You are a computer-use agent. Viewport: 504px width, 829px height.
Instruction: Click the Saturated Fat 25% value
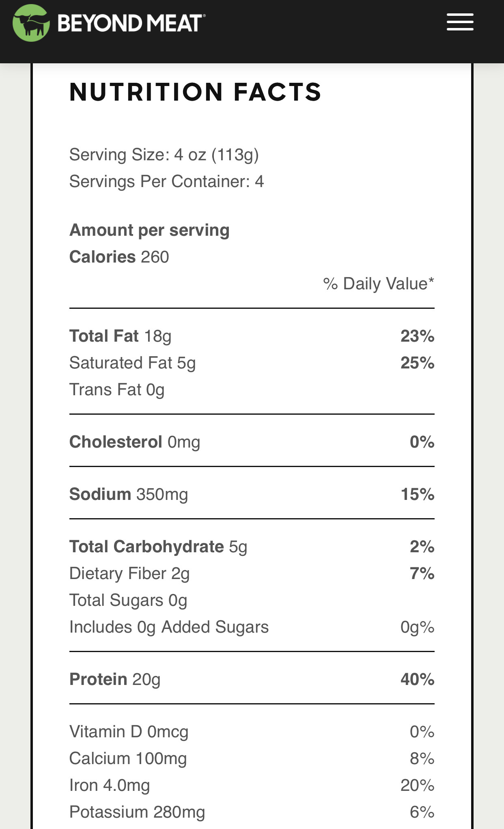click(x=417, y=363)
